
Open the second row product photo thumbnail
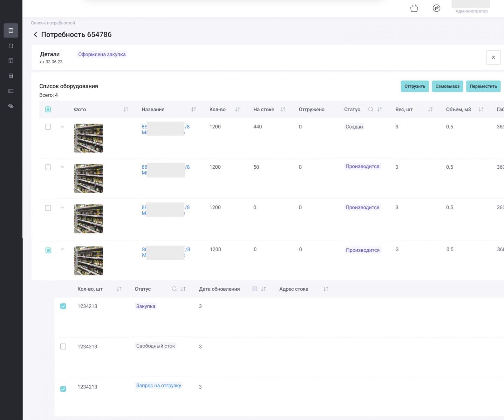tap(88, 178)
